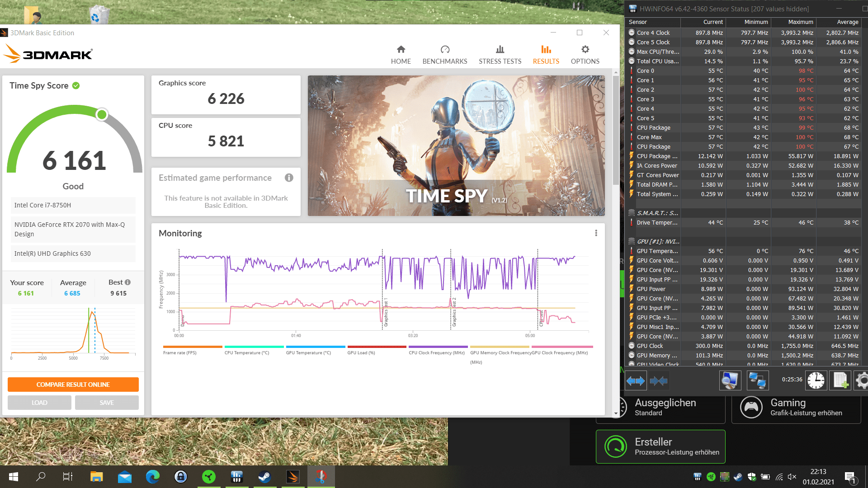Open Task View on taskbar

point(68,477)
